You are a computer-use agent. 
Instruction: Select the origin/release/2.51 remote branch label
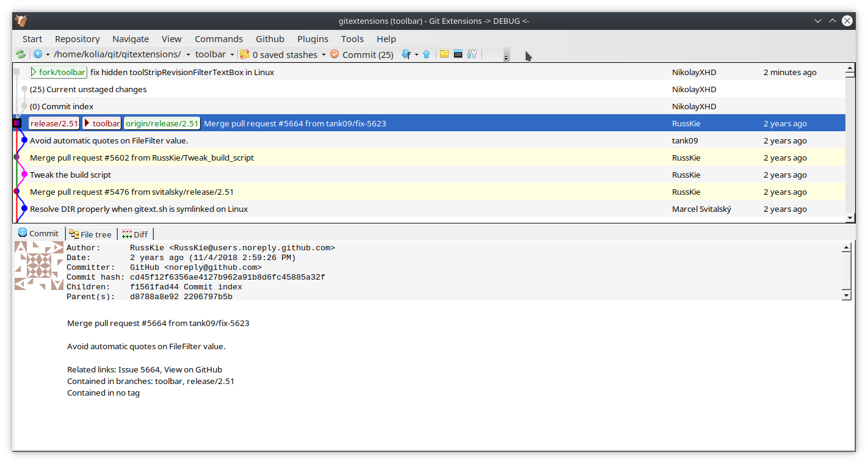click(x=162, y=123)
